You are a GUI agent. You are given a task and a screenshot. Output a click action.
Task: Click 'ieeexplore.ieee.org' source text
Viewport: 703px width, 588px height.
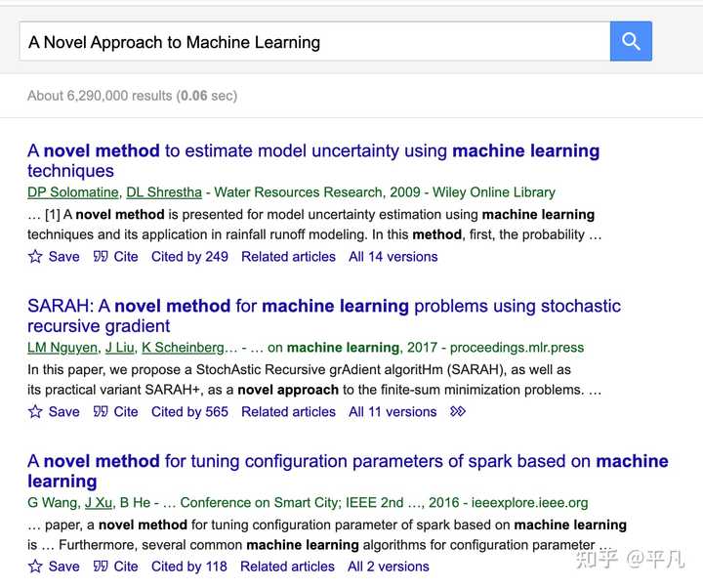(x=529, y=503)
